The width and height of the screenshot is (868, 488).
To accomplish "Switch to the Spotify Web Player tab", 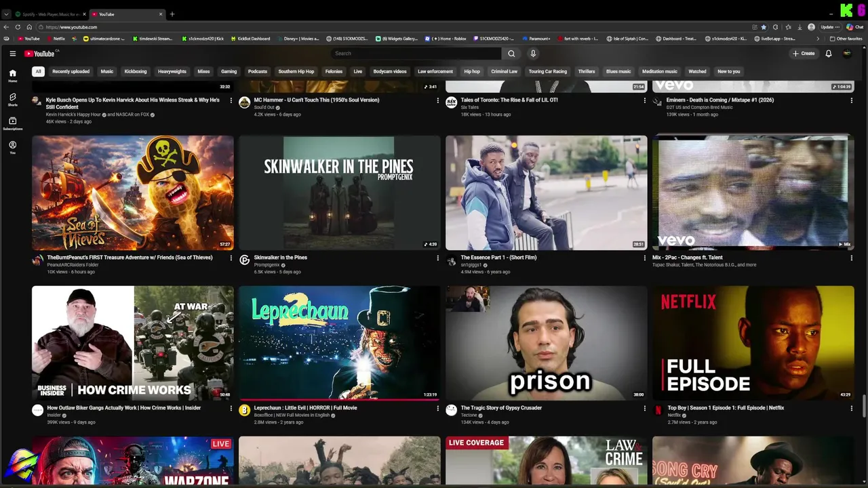I will pyautogui.click(x=50, y=14).
